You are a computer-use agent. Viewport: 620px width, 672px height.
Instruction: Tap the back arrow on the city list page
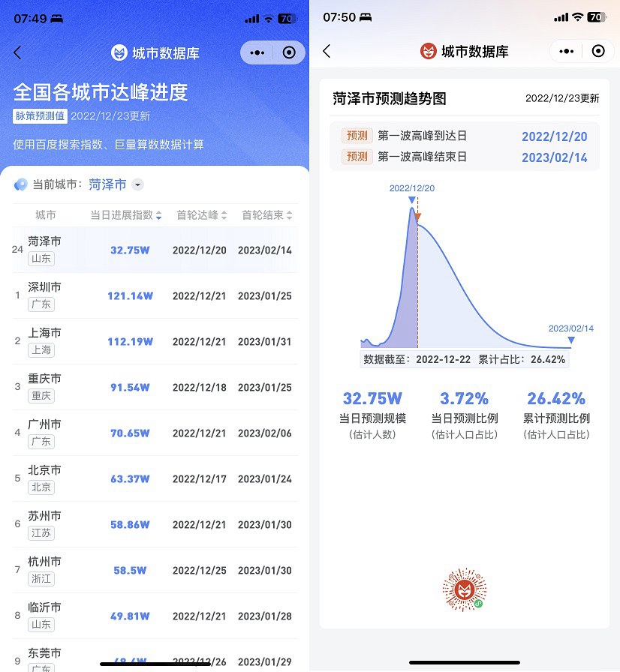[17, 52]
